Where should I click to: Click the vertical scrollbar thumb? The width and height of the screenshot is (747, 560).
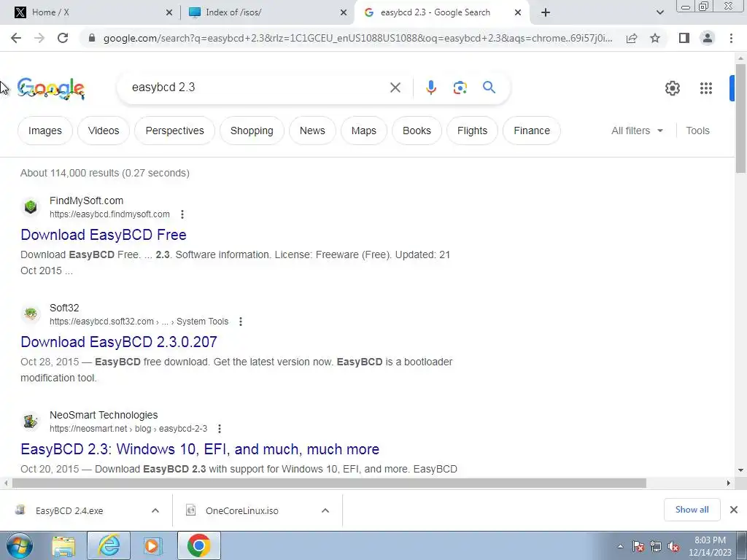(740, 118)
